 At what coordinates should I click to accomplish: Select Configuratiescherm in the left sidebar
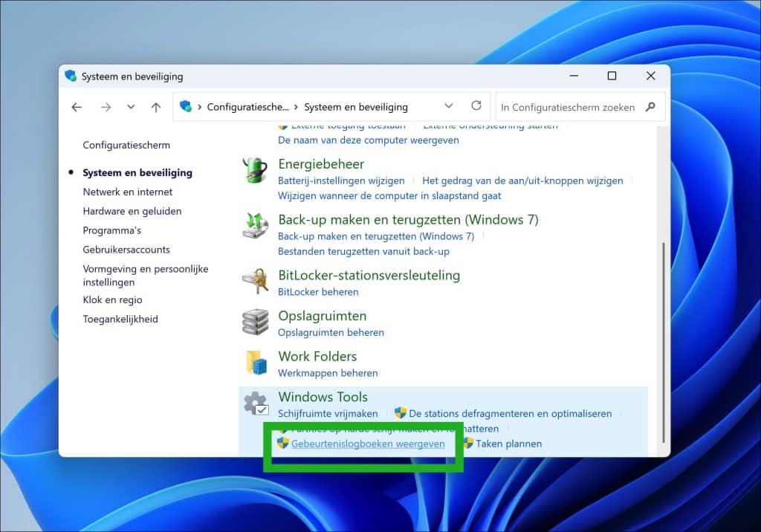point(126,145)
